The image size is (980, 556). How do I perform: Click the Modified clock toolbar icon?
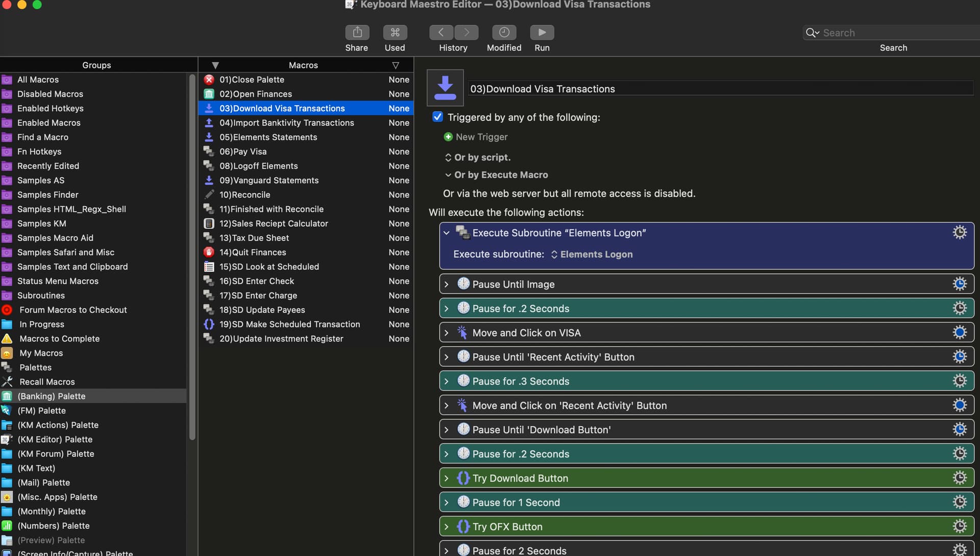504,33
